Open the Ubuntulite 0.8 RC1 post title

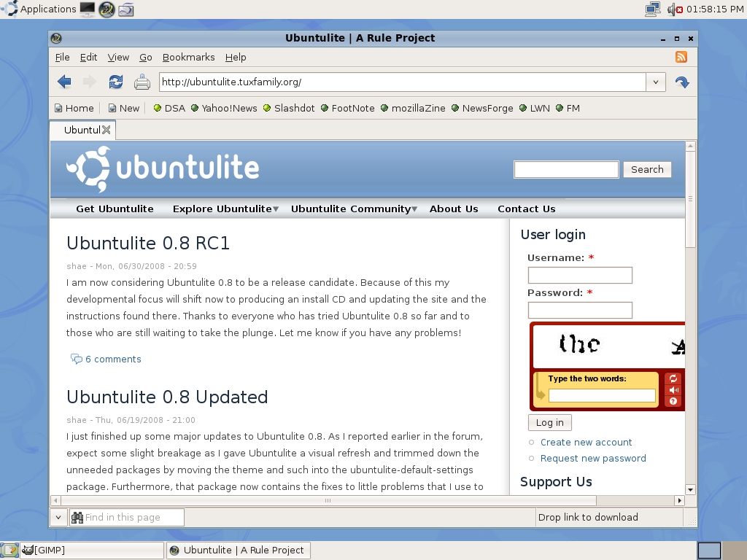[148, 244]
